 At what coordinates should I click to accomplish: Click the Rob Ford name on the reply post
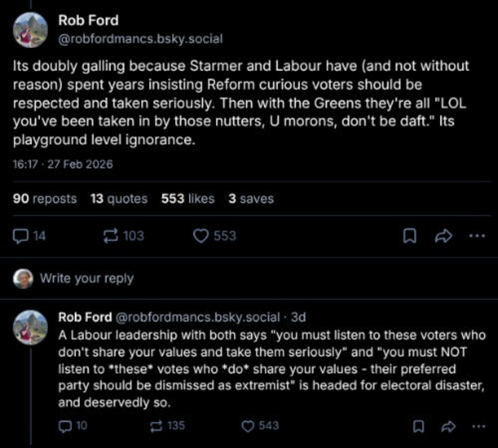[85, 317]
